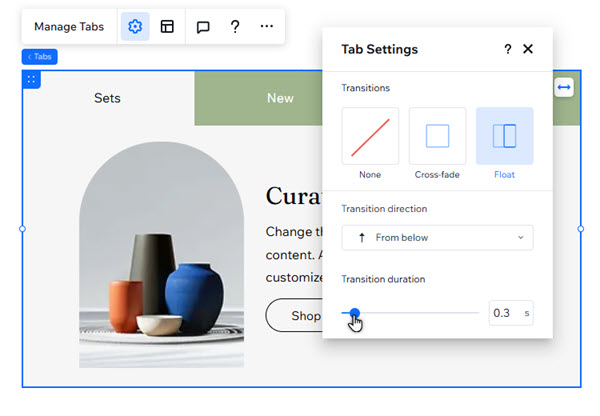Click the Transition duration label
Image resolution: width=600 pixels, height=416 pixels.
pyautogui.click(x=383, y=279)
